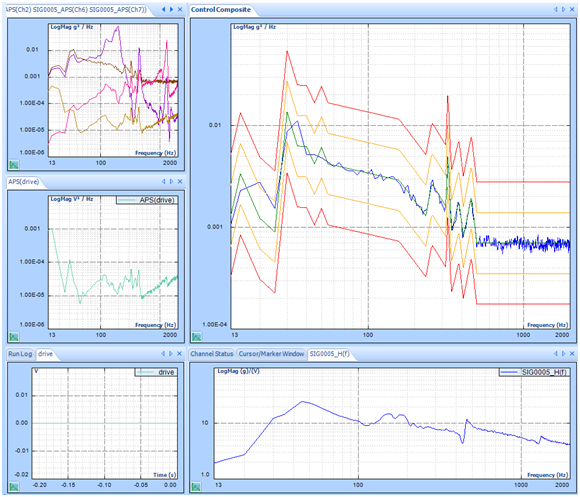Click the SIG0005_H(f) legend box
The width and height of the screenshot is (580, 497).
[x=534, y=372]
